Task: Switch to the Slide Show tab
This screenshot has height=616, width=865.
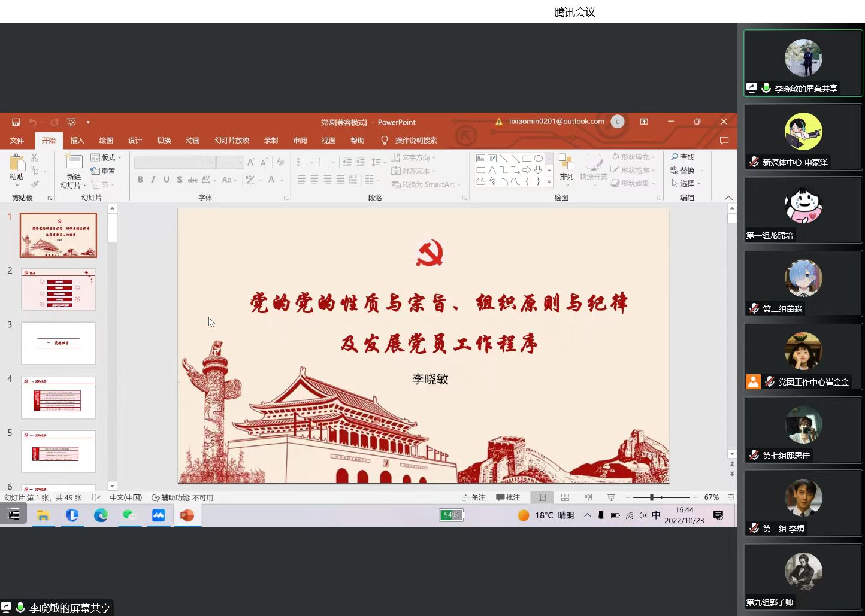Action: pos(232,141)
